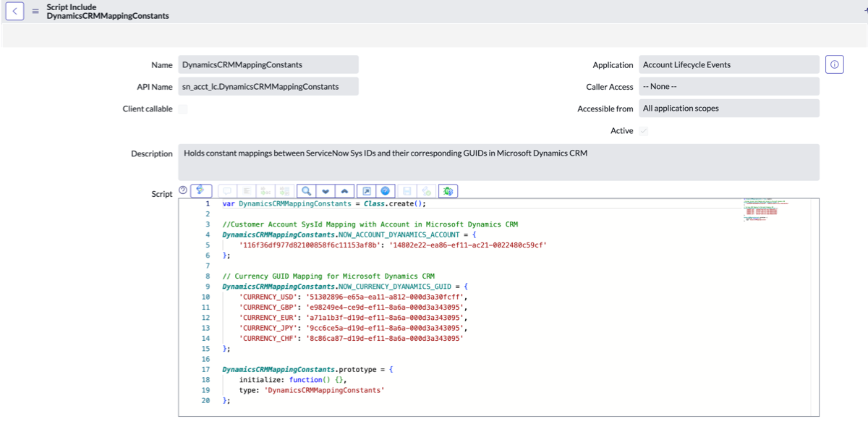Screen dimensions: 868x427
Task: Open script debugger bug icon
Action: [448, 191]
